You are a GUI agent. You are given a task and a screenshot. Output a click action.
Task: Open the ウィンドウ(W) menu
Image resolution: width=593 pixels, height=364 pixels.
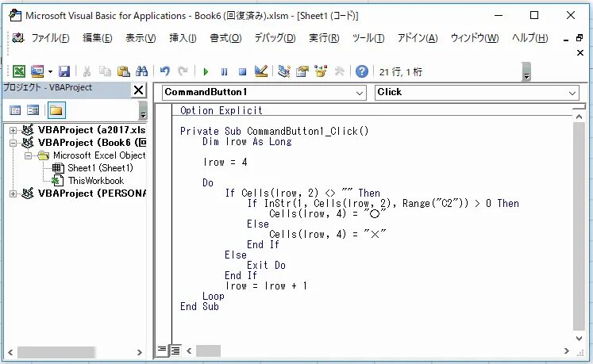tap(474, 38)
